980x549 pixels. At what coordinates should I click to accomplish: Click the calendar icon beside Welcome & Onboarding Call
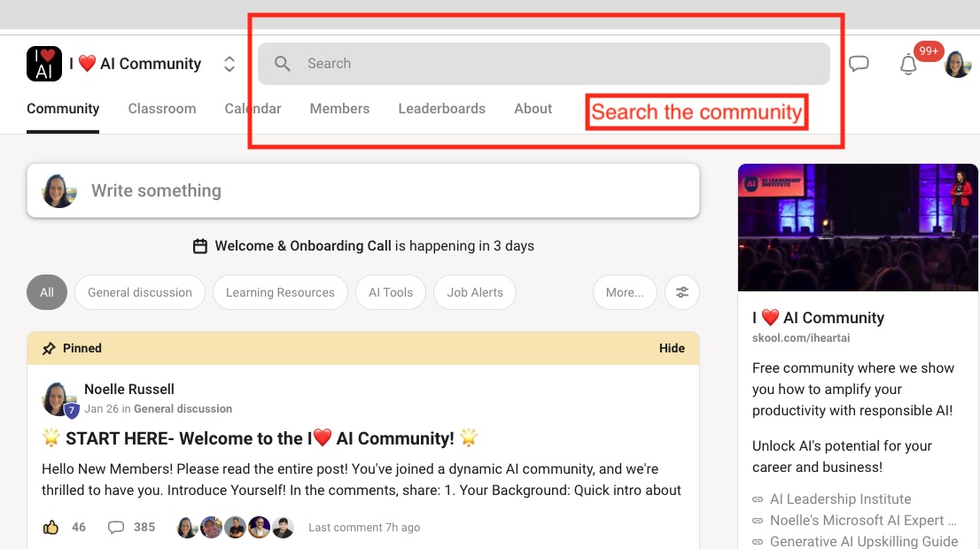[200, 245]
